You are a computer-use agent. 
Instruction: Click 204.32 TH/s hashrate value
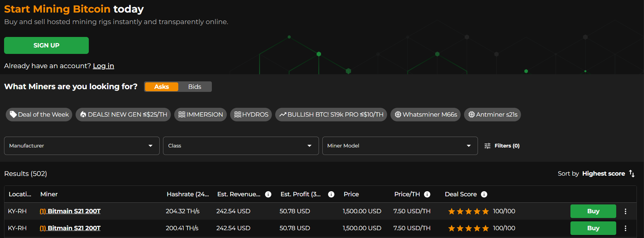coord(183,211)
